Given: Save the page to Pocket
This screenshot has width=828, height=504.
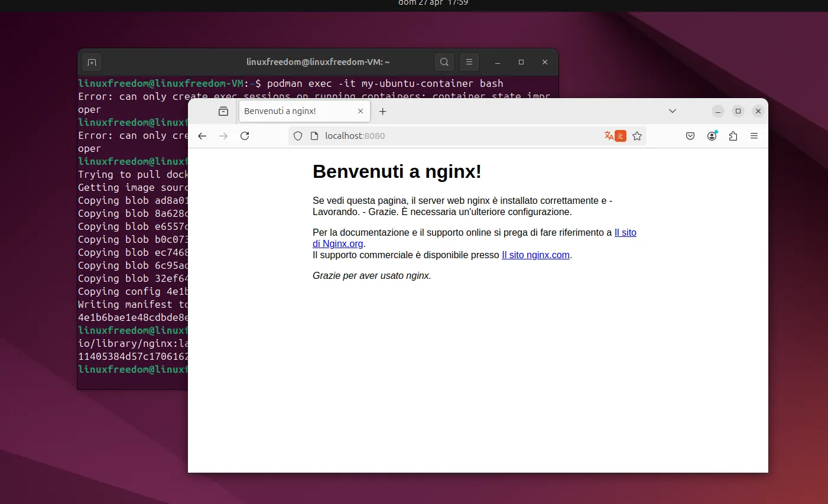Looking at the screenshot, I should coord(690,135).
